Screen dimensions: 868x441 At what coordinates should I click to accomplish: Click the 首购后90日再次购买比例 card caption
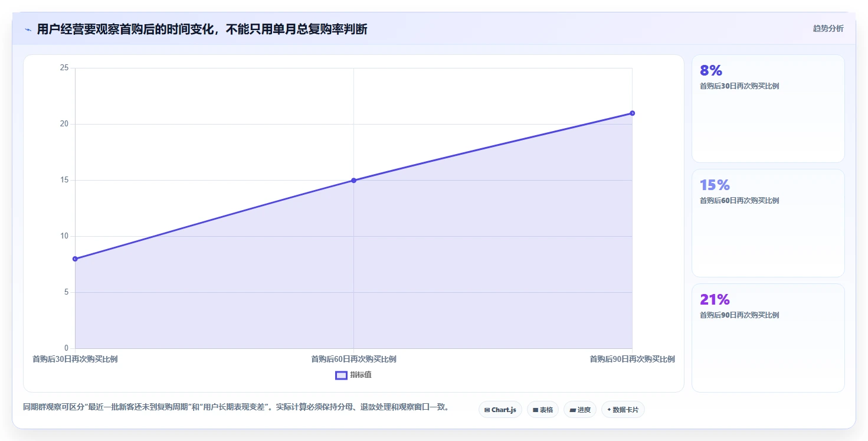pyautogui.click(x=739, y=315)
